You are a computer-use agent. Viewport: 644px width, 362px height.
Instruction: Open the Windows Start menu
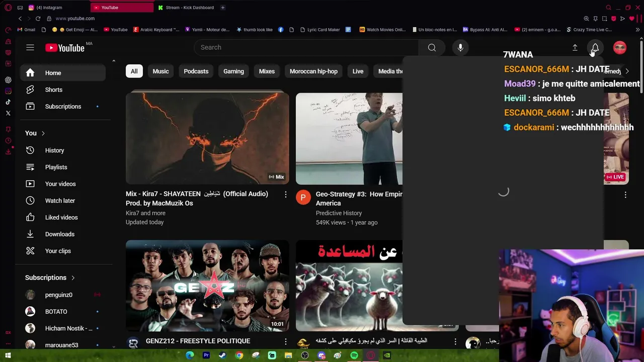8,355
